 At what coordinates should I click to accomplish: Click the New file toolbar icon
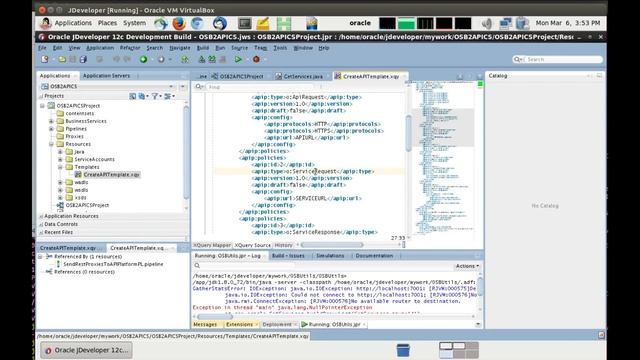45,60
